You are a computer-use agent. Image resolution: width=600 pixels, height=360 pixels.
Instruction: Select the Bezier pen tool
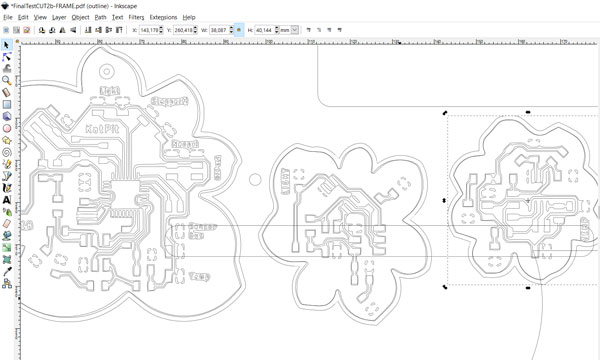(7, 176)
